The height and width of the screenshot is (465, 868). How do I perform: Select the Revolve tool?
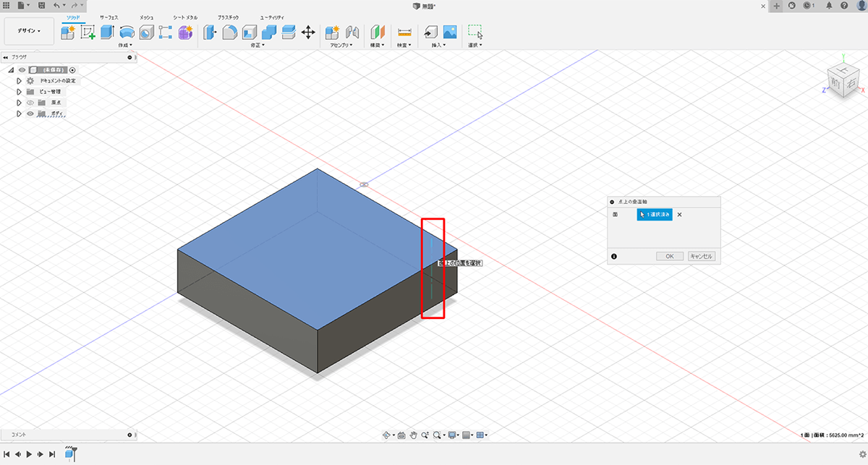coord(127,32)
